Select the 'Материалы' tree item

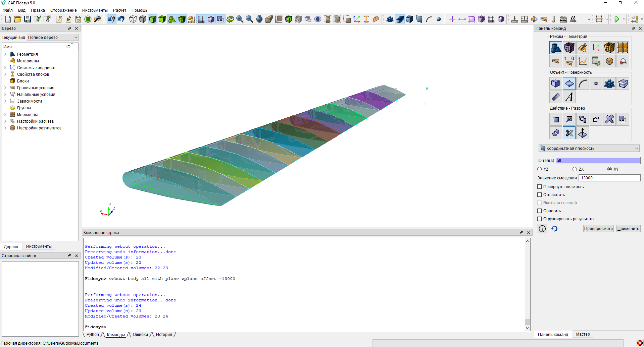coord(28,61)
